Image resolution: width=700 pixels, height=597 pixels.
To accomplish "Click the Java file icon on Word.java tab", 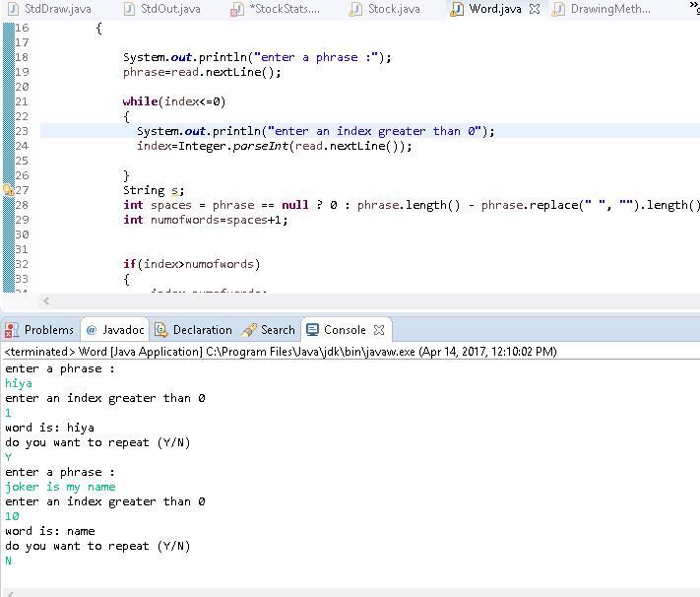I will [x=457, y=9].
